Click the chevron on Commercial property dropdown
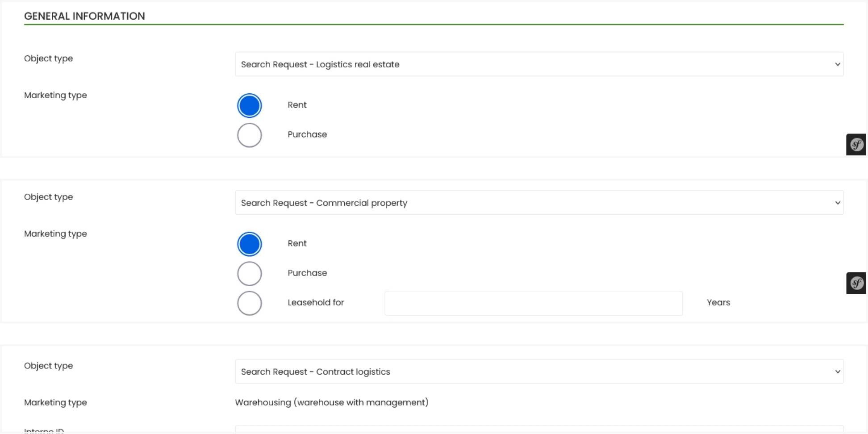 pyautogui.click(x=837, y=203)
